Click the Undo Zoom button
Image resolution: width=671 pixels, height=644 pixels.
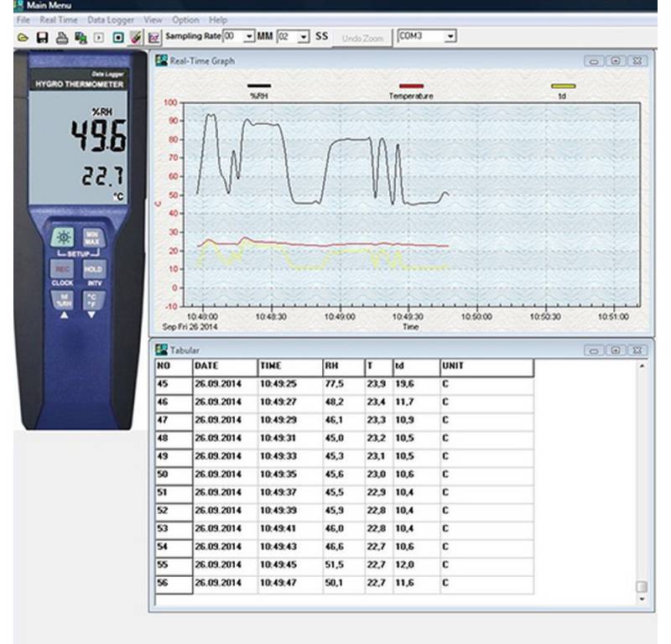tap(362, 39)
